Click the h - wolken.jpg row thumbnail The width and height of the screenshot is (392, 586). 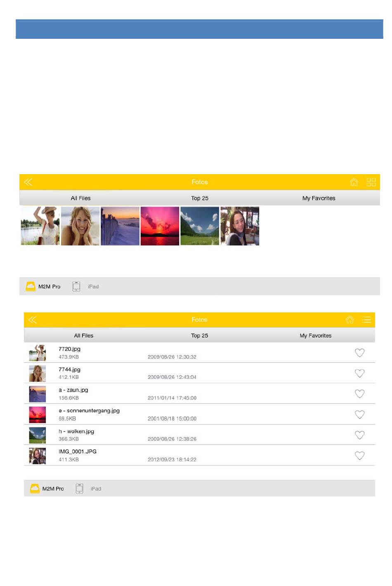point(37,435)
